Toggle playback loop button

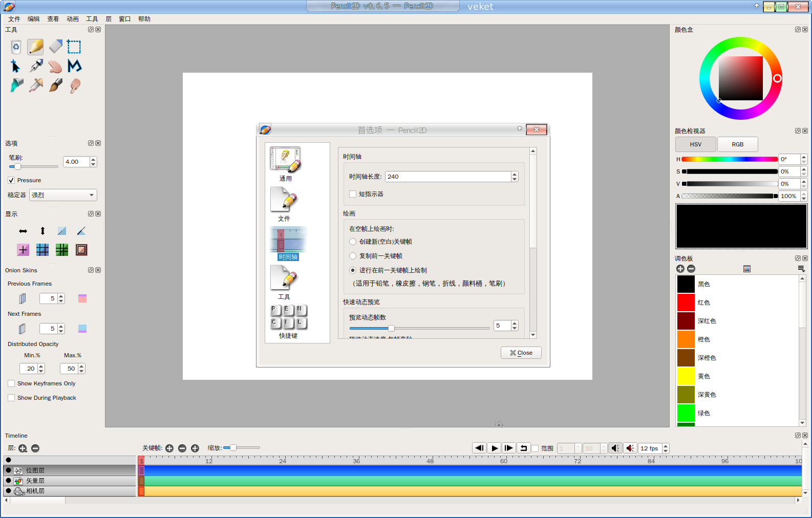[x=524, y=448]
